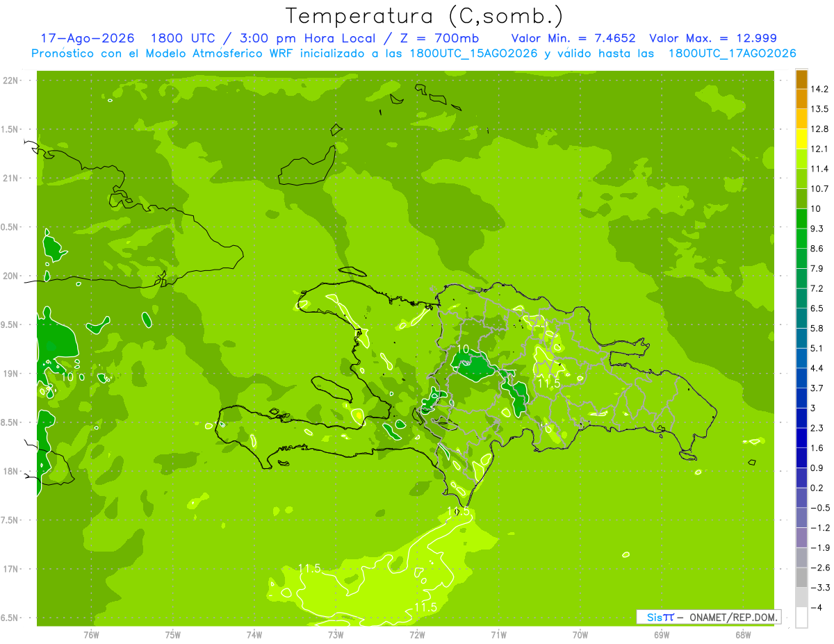Click the "7.2" legend value
The height and width of the screenshot is (644, 834).
pyautogui.click(x=818, y=288)
